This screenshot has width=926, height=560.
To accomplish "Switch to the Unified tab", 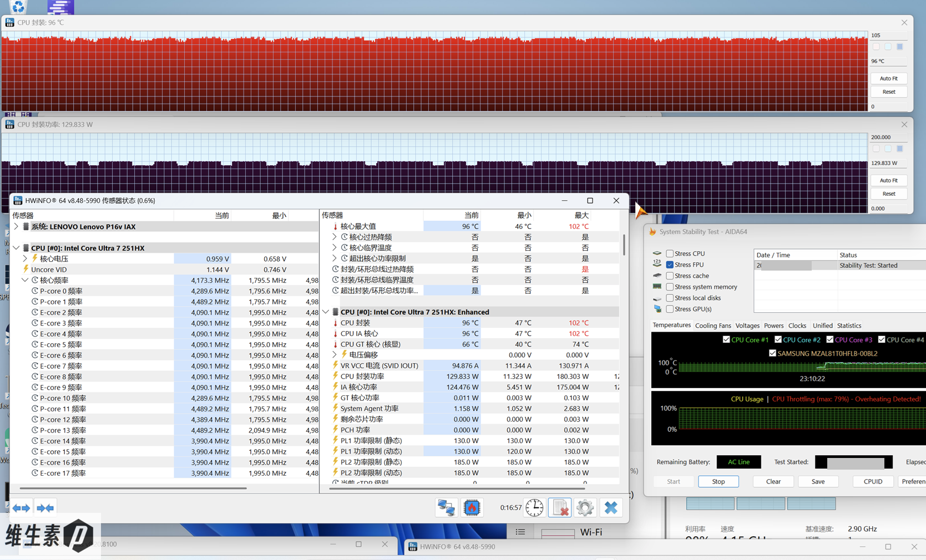I will pyautogui.click(x=822, y=325).
